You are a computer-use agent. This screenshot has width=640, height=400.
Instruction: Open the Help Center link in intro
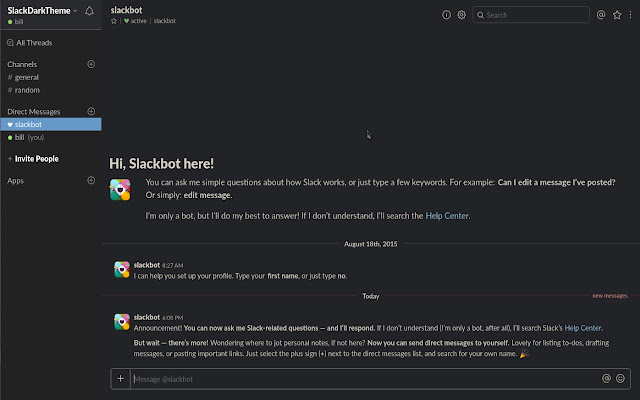click(447, 215)
